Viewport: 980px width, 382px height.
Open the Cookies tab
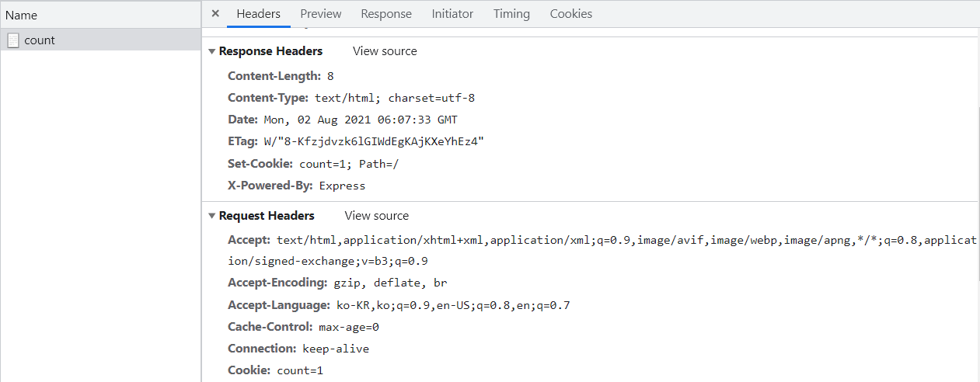(x=571, y=14)
